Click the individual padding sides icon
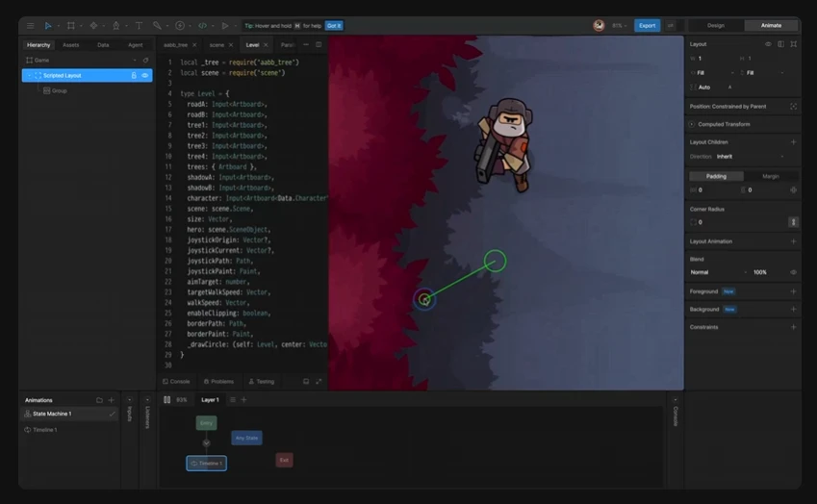817x504 pixels. click(793, 190)
